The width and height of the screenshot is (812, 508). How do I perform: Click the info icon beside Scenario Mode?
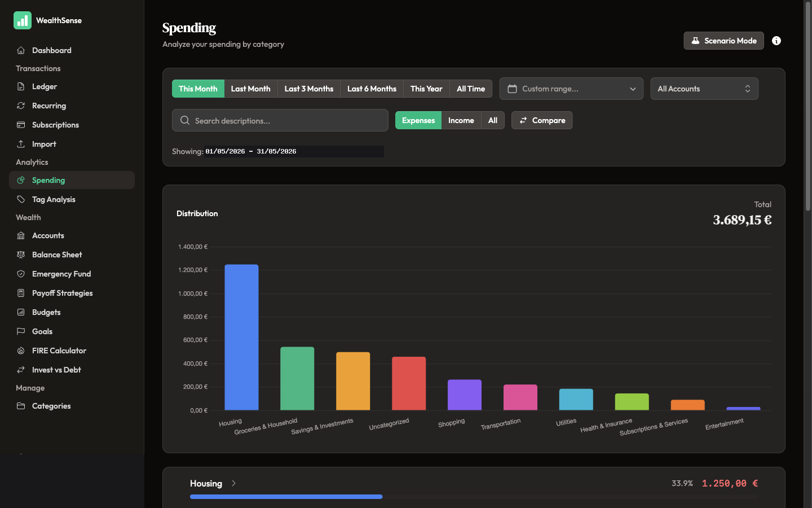776,41
